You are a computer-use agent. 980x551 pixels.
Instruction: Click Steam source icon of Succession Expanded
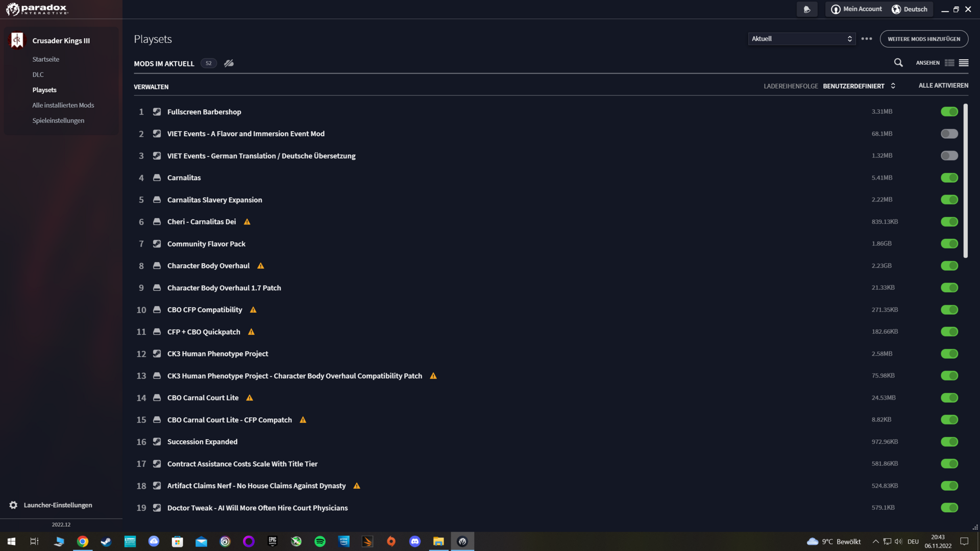(157, 442)
